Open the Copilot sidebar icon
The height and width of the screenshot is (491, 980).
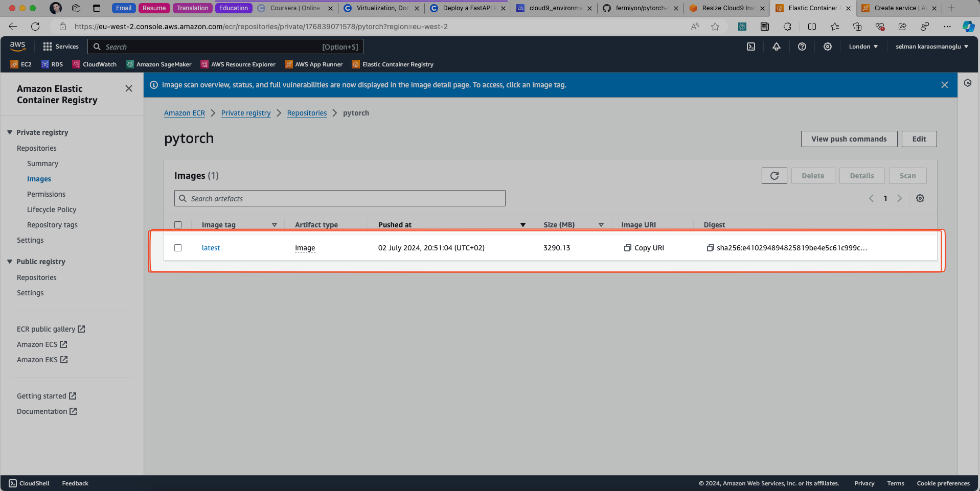click(x=968, y=27)
